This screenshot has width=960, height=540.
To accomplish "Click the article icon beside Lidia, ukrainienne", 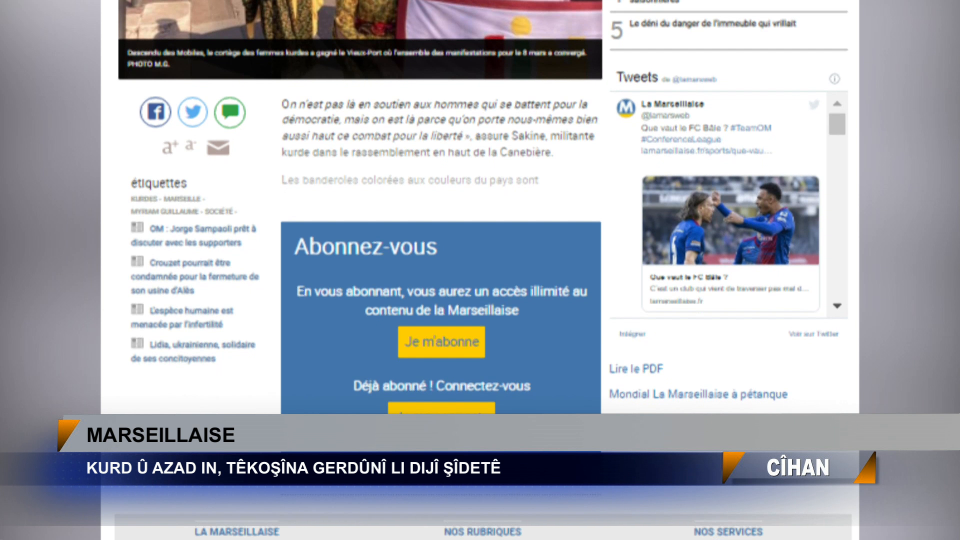I will click(x=137, y=343).
